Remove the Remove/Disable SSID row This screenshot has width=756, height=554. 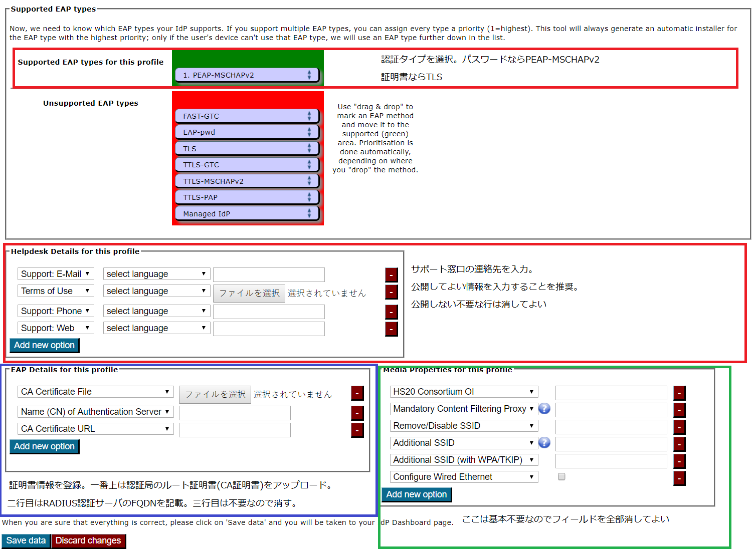click(x=679, y=427)
